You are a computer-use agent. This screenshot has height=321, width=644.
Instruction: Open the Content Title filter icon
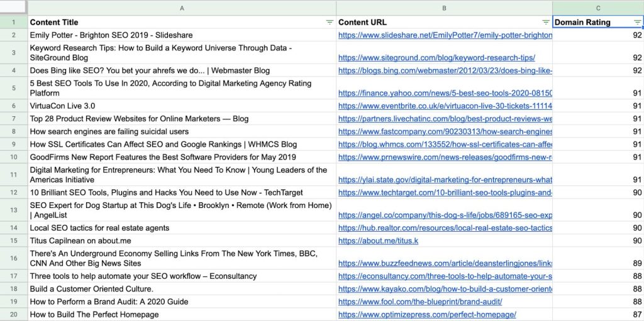point(330,22)
